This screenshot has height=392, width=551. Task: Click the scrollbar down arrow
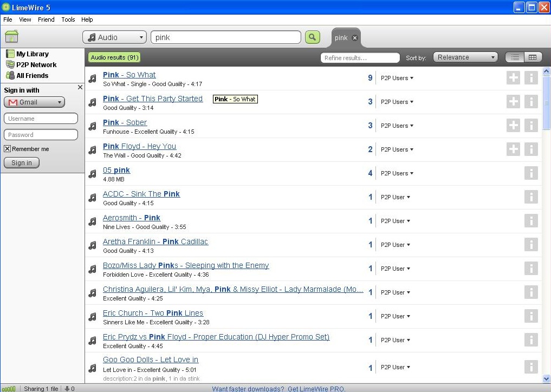pos(546,378)
